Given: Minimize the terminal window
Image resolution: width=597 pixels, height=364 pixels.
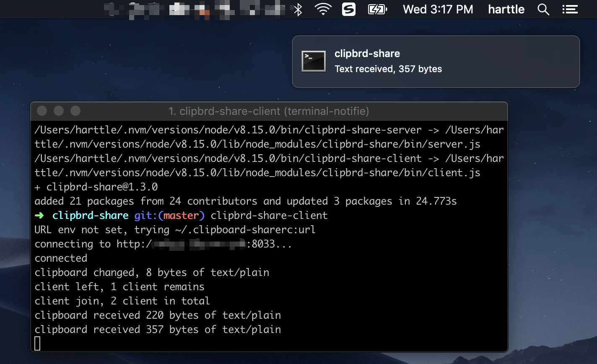Looking at the screenshot, I should (x=59, y=111).
